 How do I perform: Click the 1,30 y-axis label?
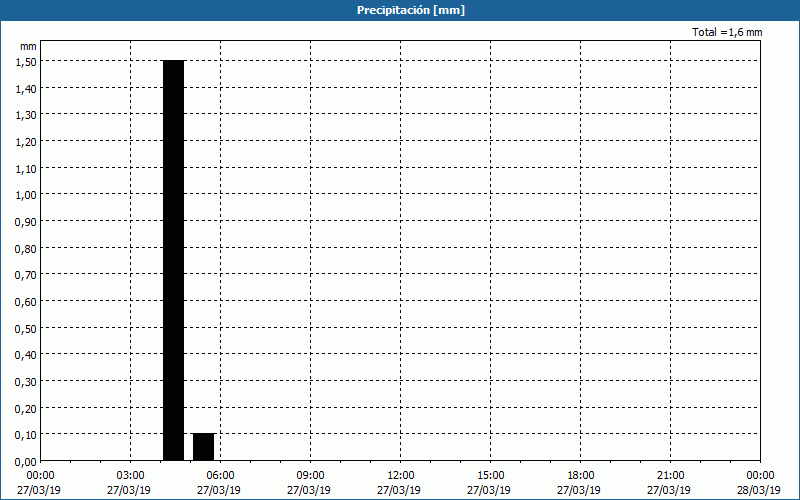click(26, 115)
